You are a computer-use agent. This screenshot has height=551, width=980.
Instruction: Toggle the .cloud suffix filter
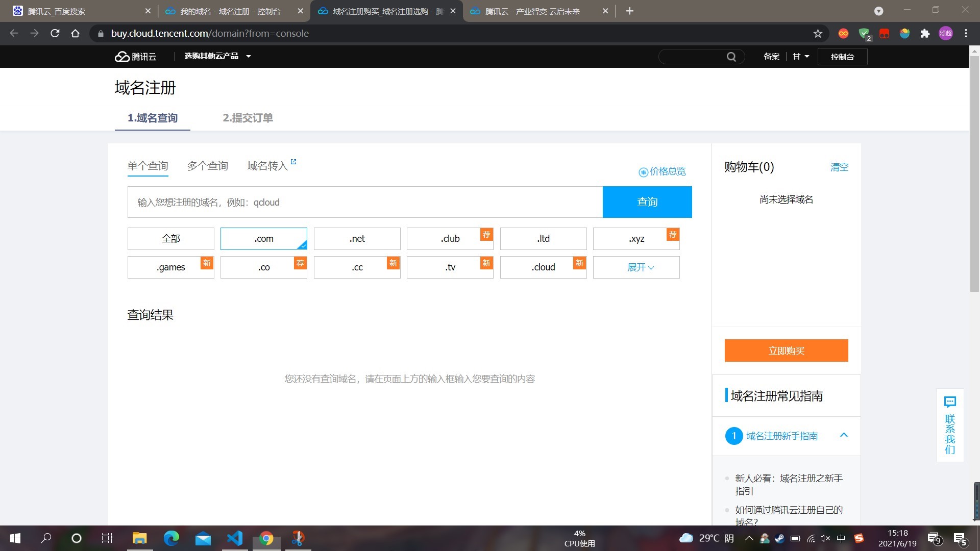[544, 267]
